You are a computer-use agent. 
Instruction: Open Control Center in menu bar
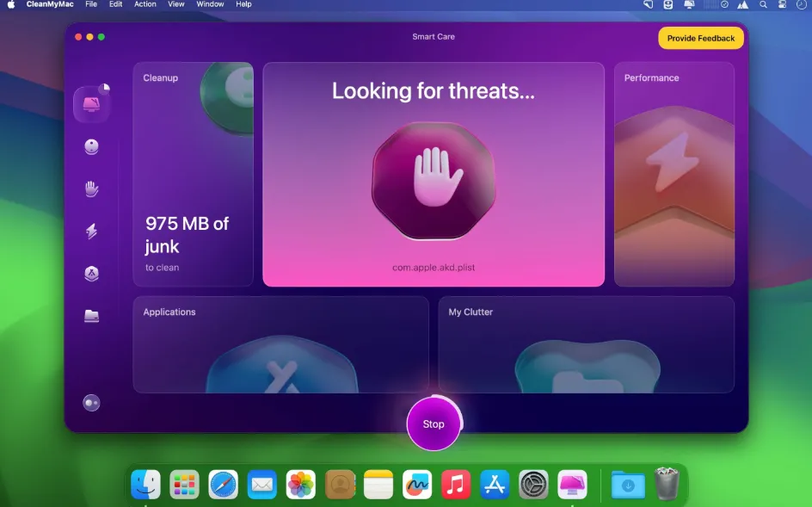pyautogui.click(x=782, y=4)
